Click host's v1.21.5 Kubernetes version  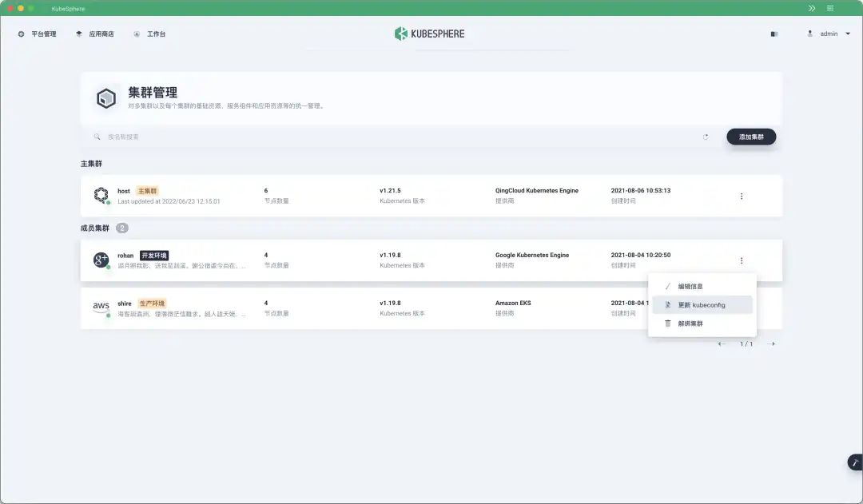click(x=390, y=190)
